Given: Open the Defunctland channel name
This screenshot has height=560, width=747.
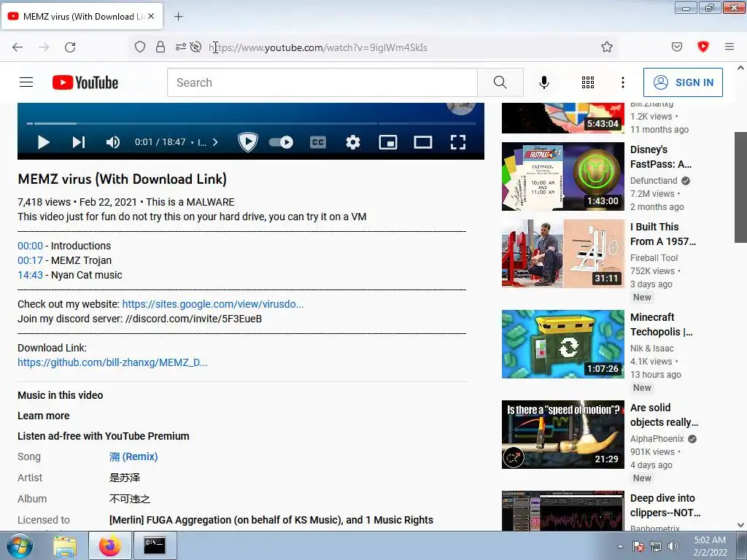Looking at the screenshot, I should [654, 181].
